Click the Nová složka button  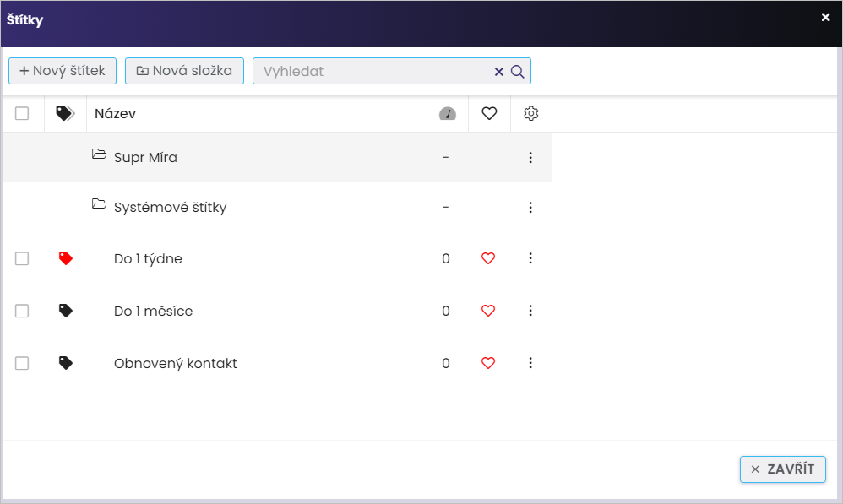point(184,71)
